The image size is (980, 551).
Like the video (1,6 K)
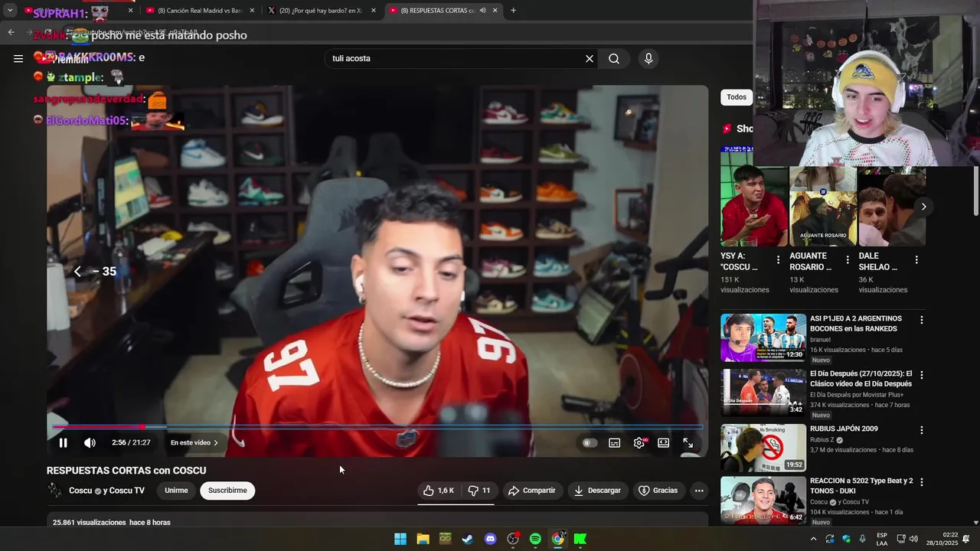439,491
